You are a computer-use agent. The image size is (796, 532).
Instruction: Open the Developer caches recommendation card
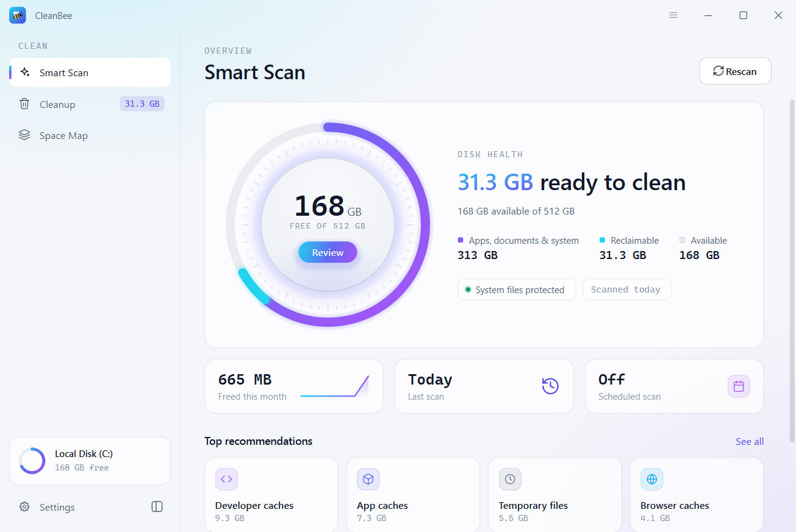point(271,495)
